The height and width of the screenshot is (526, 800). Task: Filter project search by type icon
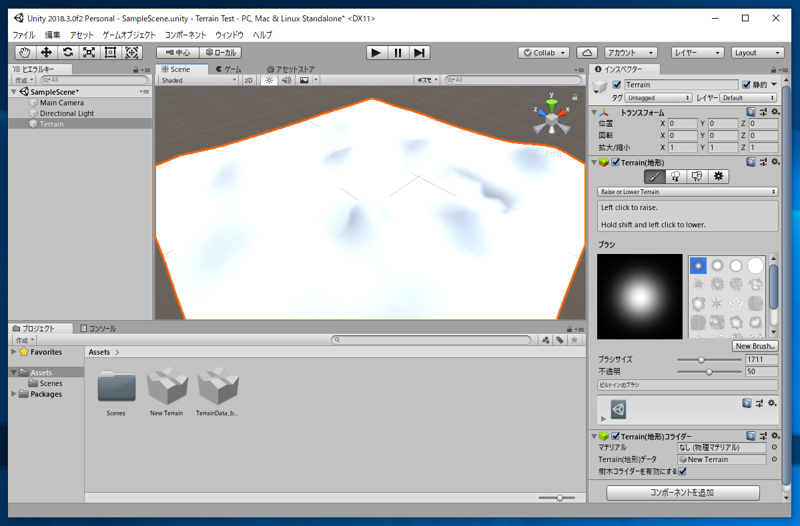(x=545, y=340)
